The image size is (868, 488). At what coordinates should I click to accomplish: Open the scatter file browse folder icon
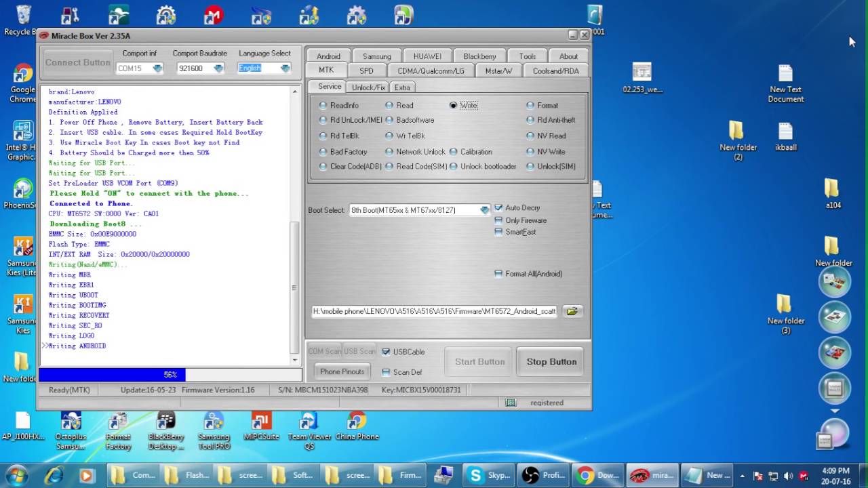pos(572,311)
